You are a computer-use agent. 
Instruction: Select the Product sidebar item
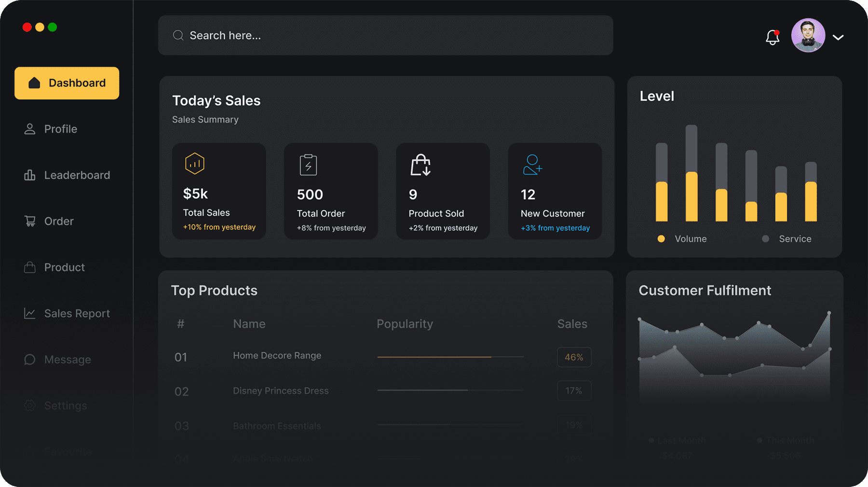click(64, 267)
